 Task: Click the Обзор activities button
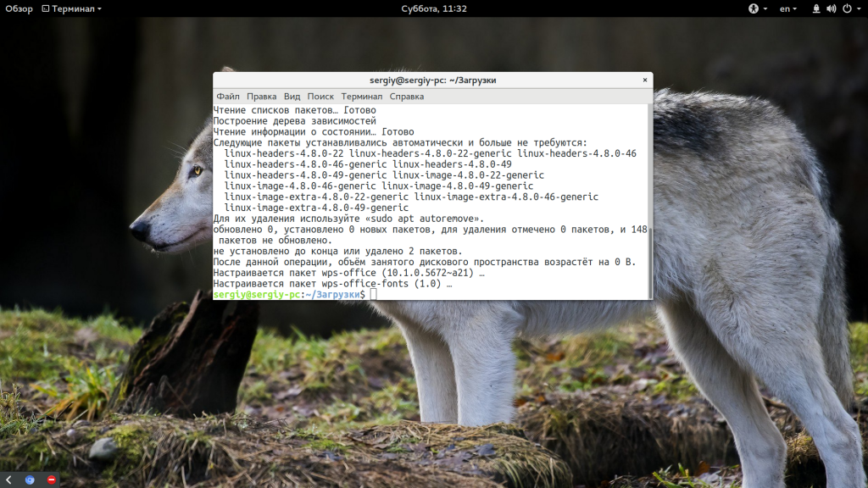coord(19,8)
